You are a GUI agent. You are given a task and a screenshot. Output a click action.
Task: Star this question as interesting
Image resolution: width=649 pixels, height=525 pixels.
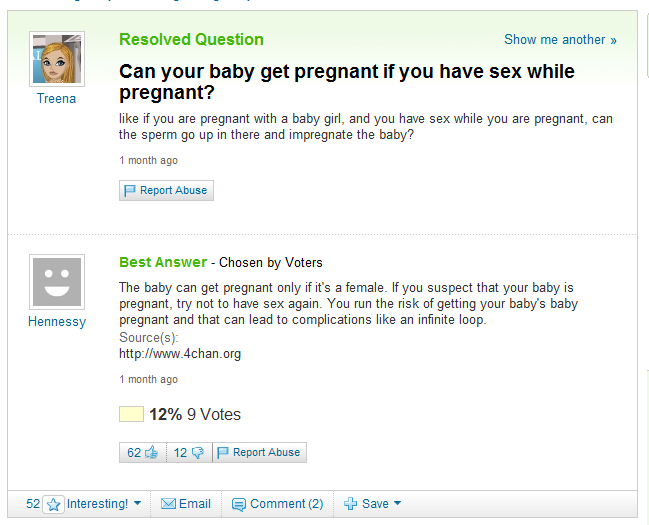tap(54, 505)
